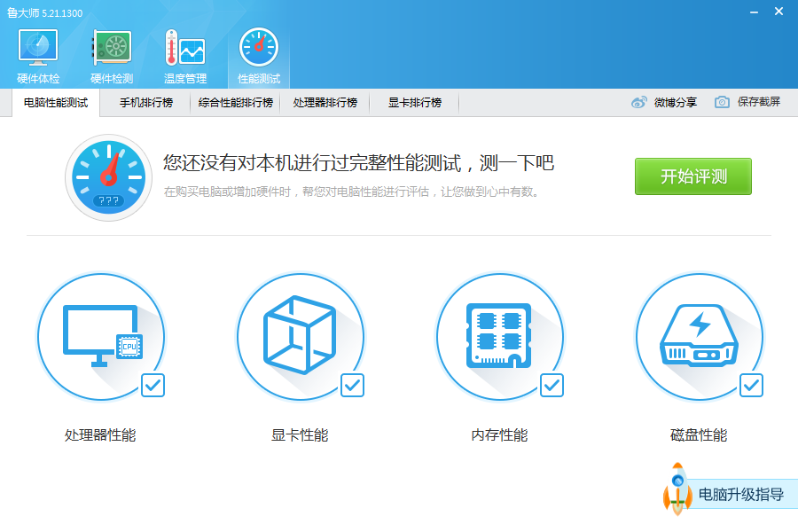Viewport: 798px width, 532px height.
Task: Uncheck the 处理器性能 checkbox
Action: point(153,385)
